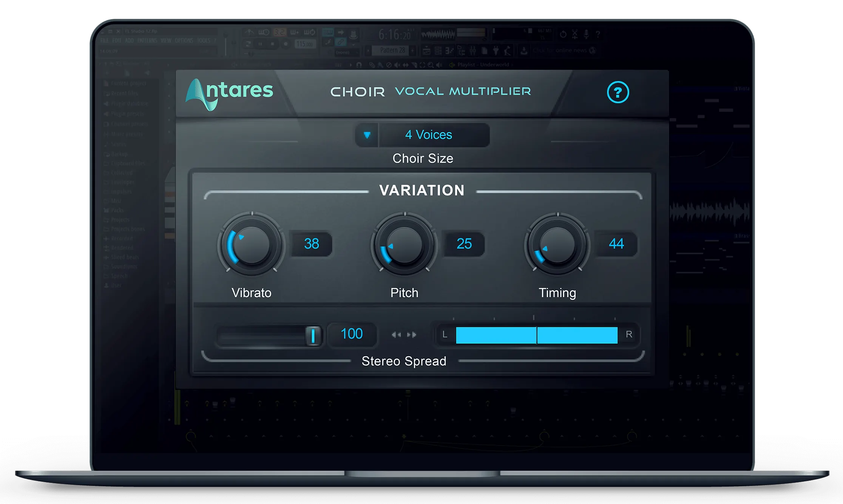The height and width of the screenshot is (504, 843).
Task: Click for online news in FL Studio
Action: pos(563,49)
